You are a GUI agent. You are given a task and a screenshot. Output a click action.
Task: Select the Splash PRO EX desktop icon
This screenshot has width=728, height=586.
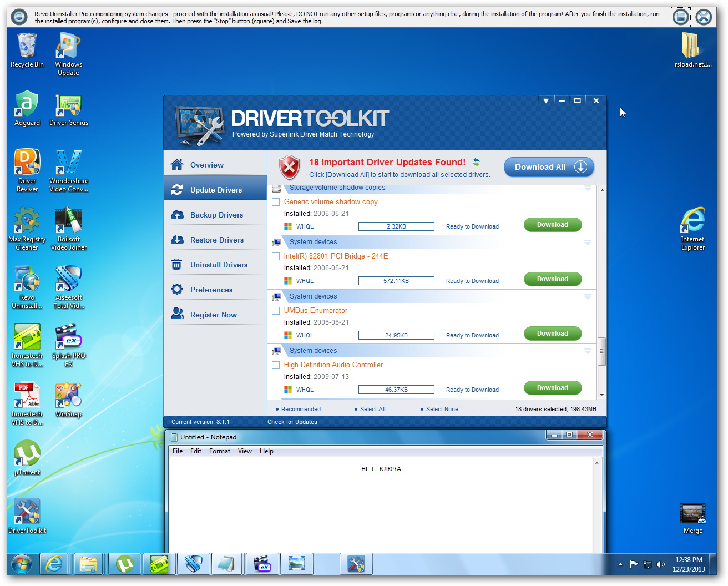[x=68, y=346]
